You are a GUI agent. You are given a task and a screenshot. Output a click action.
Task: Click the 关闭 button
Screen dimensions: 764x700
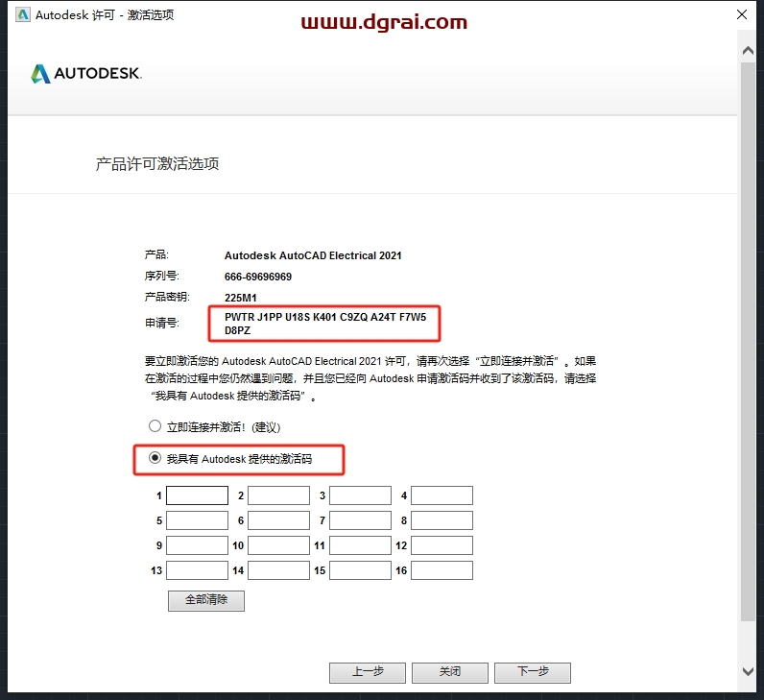click(450, 673)
